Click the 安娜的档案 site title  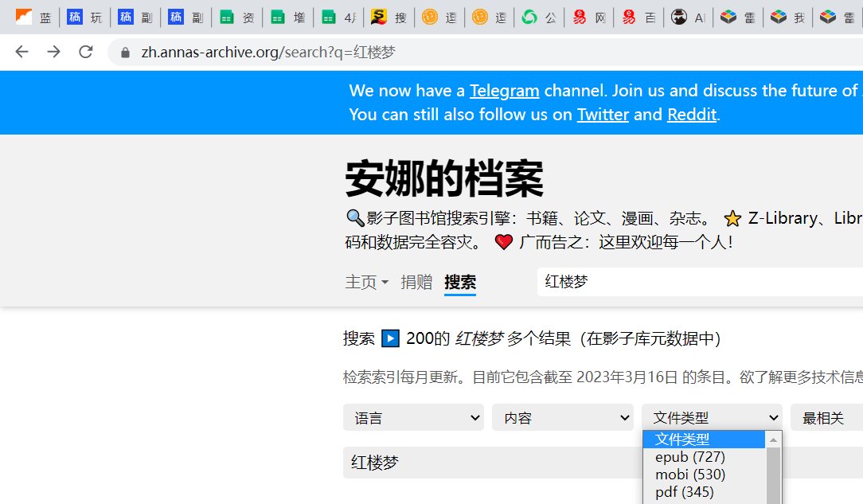[444, 179]
